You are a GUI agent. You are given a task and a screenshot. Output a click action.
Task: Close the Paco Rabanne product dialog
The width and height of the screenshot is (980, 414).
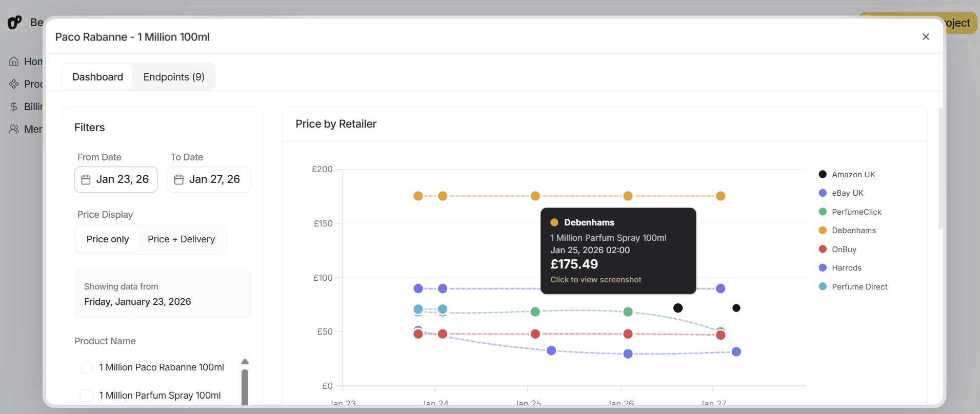(x=926, y=37)
